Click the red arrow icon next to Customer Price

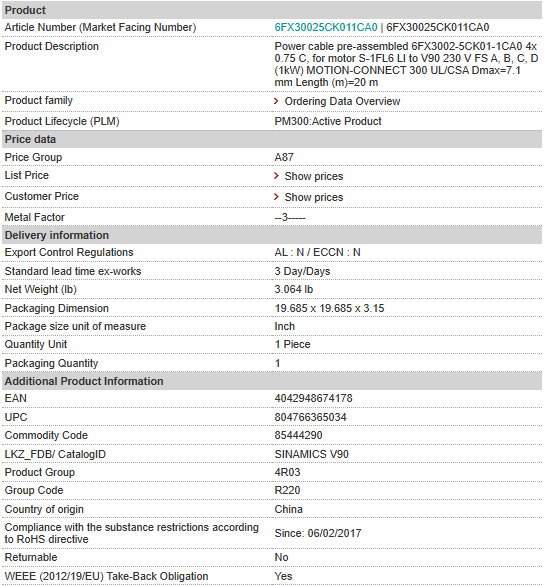276,197
